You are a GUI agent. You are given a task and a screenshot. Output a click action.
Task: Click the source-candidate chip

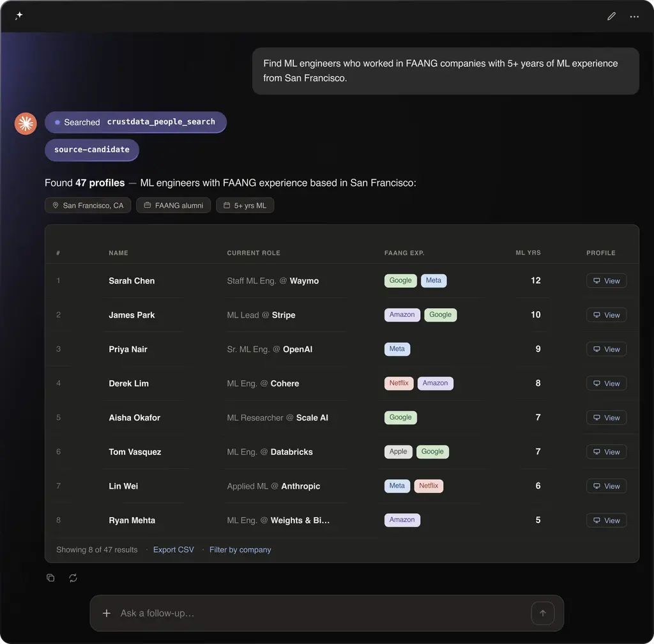pos(92,149)
